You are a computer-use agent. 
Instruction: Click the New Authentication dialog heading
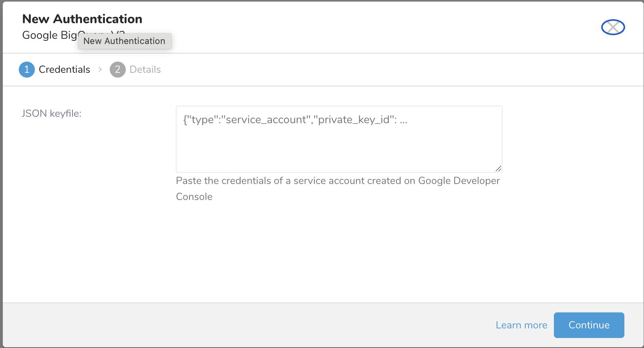click(x=82, y=19)
